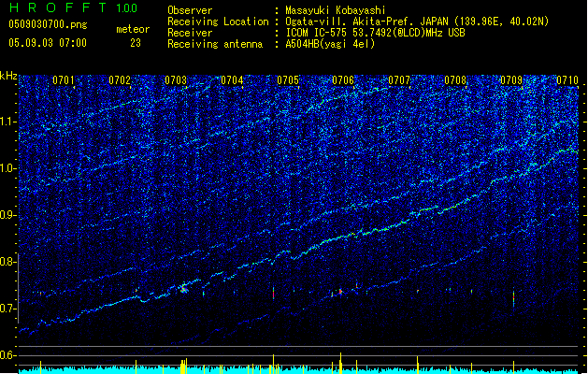Click the 0703 time marker
The height and width of the screenshot is (374, 588).
pos(176,80)
